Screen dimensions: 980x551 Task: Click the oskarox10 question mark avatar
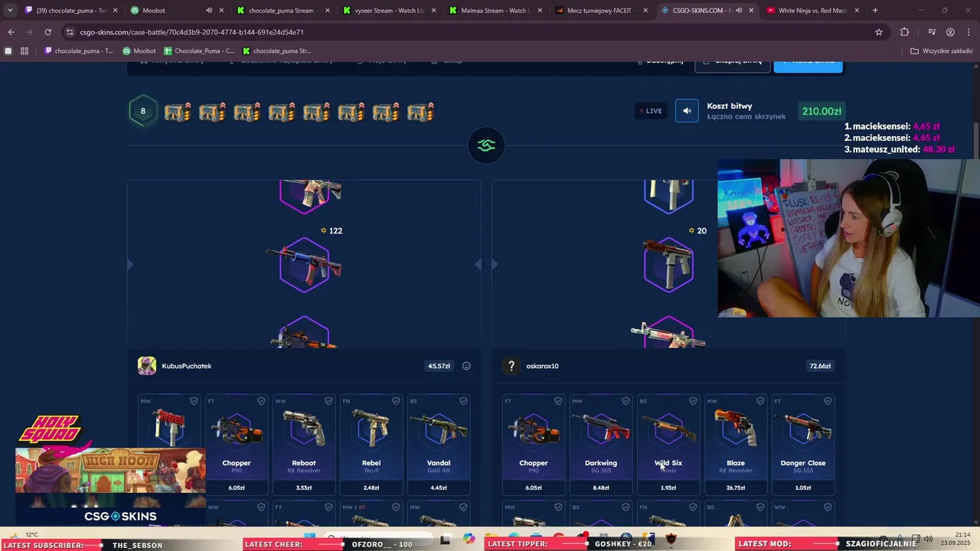(x=511, y=366)
